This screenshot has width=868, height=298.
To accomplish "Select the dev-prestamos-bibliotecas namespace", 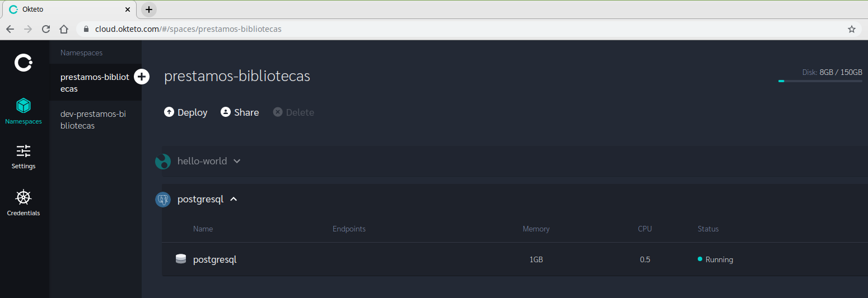I will click(93, 120).
